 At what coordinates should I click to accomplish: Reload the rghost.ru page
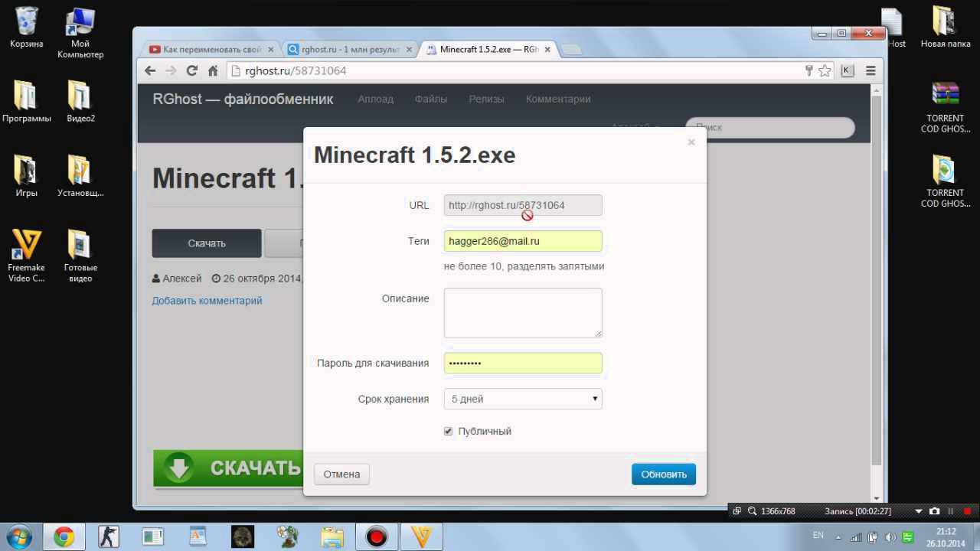pos(192,70)
